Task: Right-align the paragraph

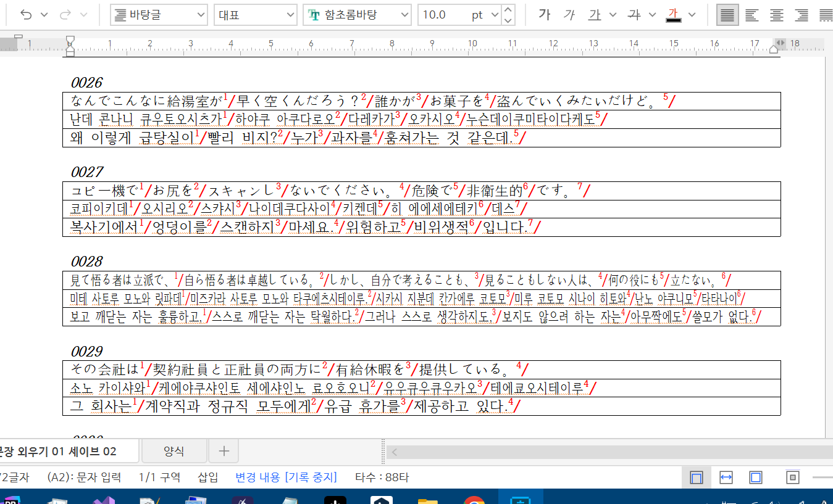Action: pyautogui.click(x=801, y=15)
